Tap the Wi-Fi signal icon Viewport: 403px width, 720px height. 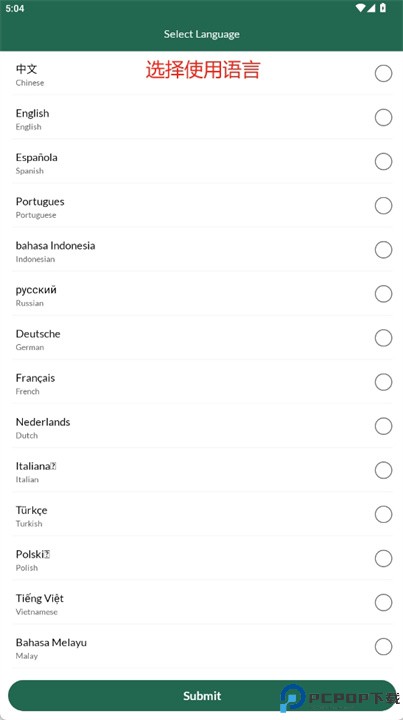(360, 8)
